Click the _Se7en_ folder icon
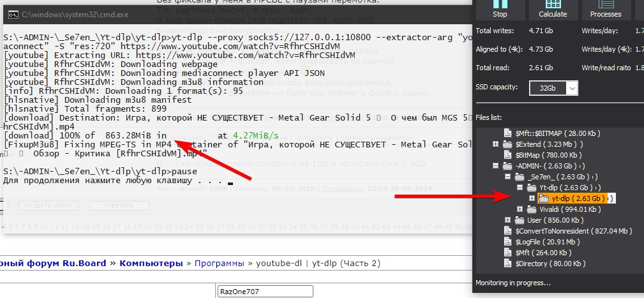644x298 pixels. 520,177
